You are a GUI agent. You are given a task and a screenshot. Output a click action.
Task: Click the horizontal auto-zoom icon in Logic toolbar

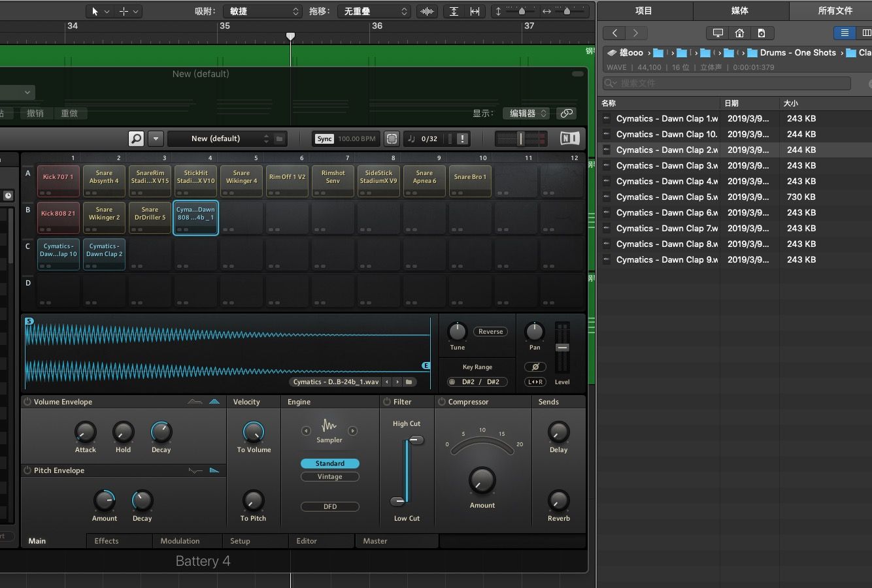click(475, 11)
